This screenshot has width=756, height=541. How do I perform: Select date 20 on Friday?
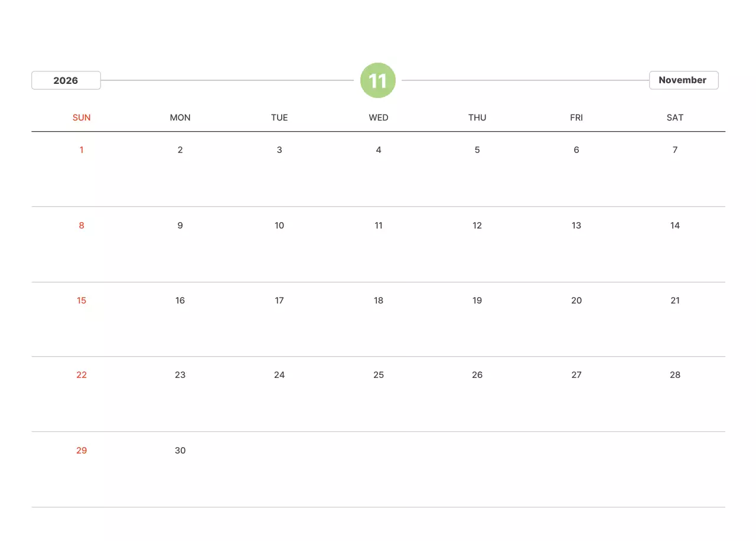pyautogui.click(x=576, y=301)
